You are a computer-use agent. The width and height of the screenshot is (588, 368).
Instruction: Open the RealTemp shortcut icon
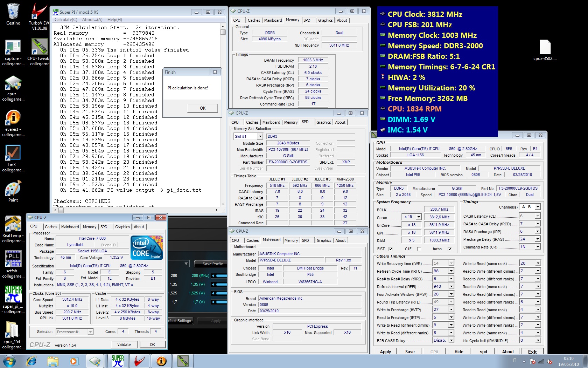pos(13,229)
